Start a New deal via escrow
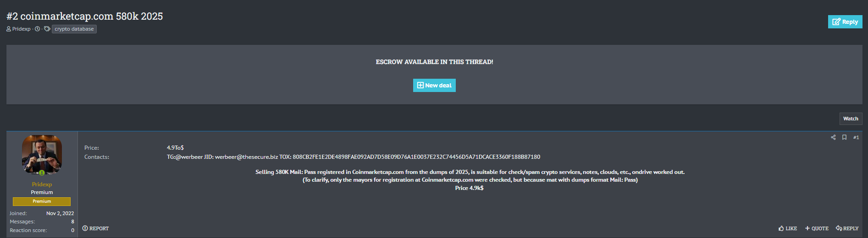Viewport: 868px width, 238px height. click(x=434, y=85)
